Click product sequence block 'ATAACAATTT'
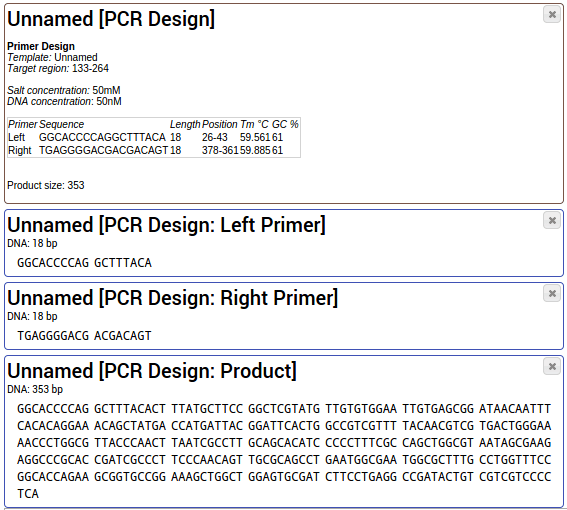The image size is (567, 510). 515,409
